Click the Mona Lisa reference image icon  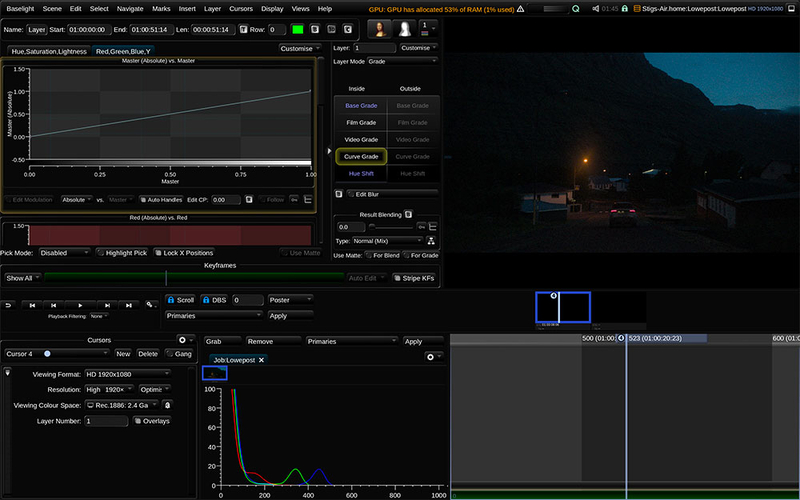(381, 29)
